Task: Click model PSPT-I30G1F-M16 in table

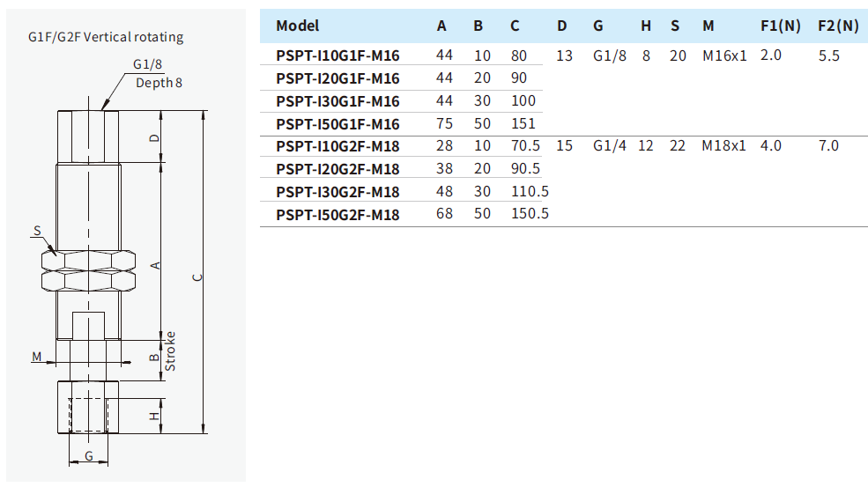Action: (x=338, y=101)
